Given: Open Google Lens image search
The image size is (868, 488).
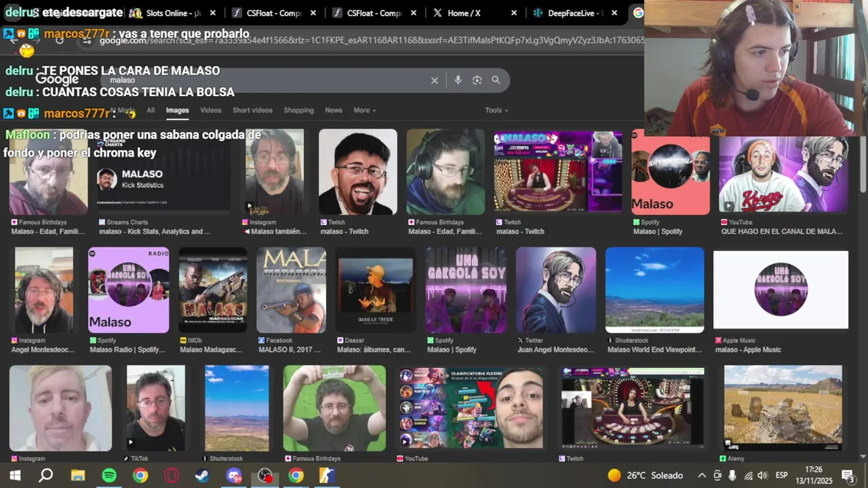Looking at the screenshot, I should click(x=477, y=80).
